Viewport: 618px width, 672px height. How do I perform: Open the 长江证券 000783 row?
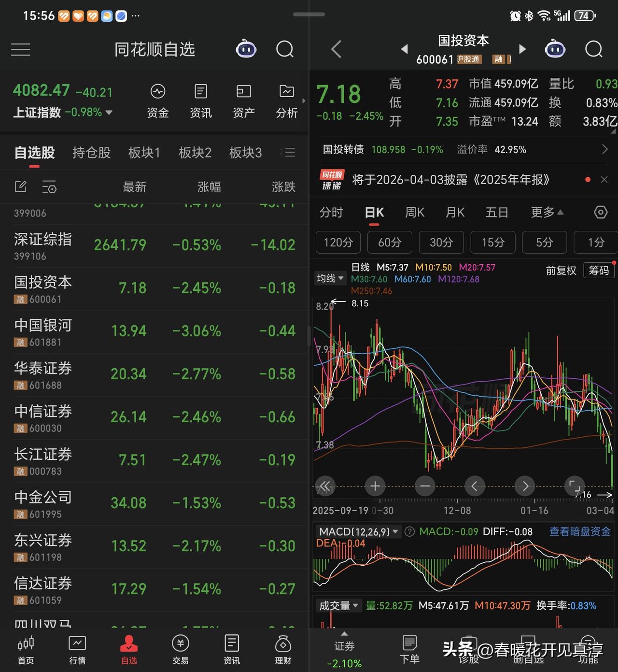click(154, 461)
